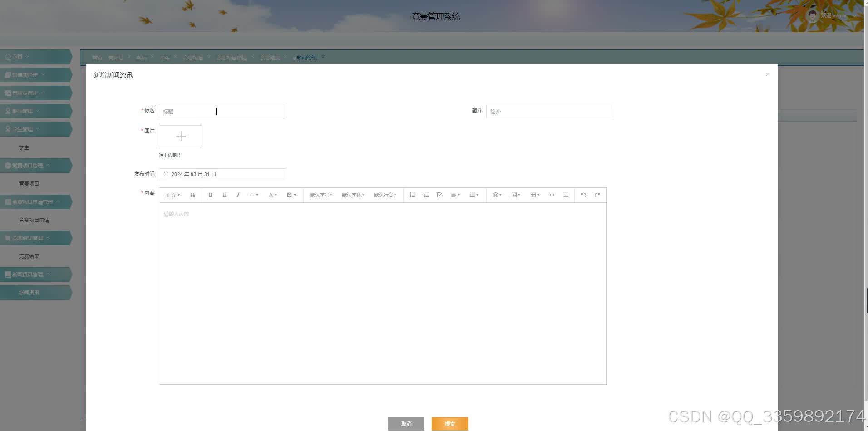Viewport: 868px width, 431px height.
Task: Close the 新闻资讯 tab
Action: (323, 57)
